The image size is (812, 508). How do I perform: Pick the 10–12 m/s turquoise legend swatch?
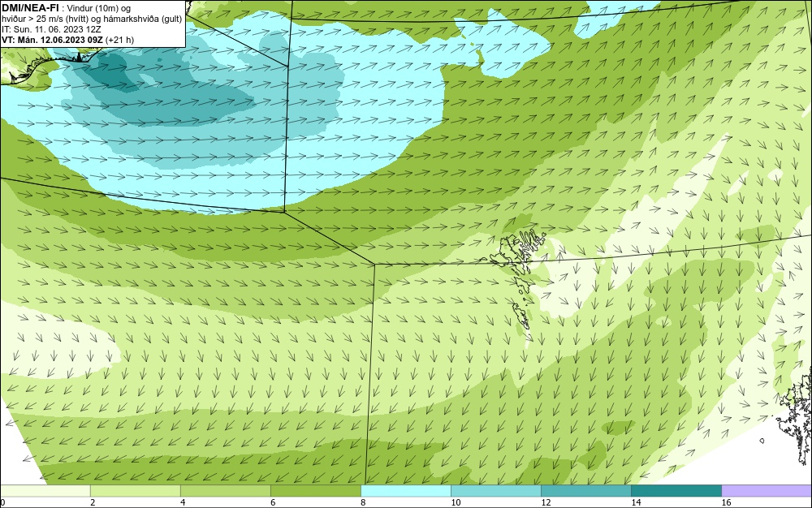[x=495, y=491]
